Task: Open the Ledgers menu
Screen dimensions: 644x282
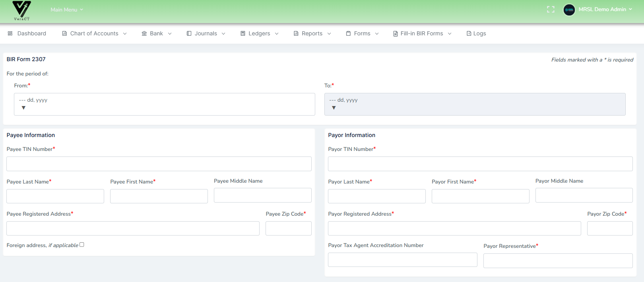Action: (x=259, y=33)
